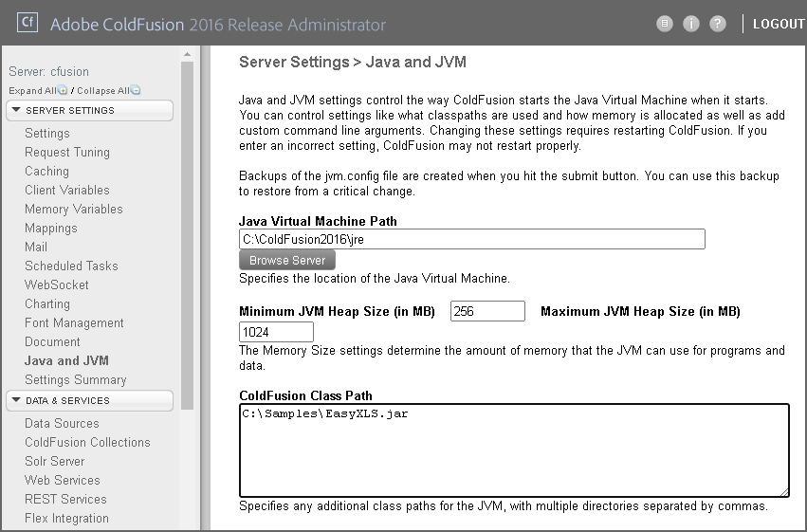
Task: Open Document settings page
Action: pos(52,342)
